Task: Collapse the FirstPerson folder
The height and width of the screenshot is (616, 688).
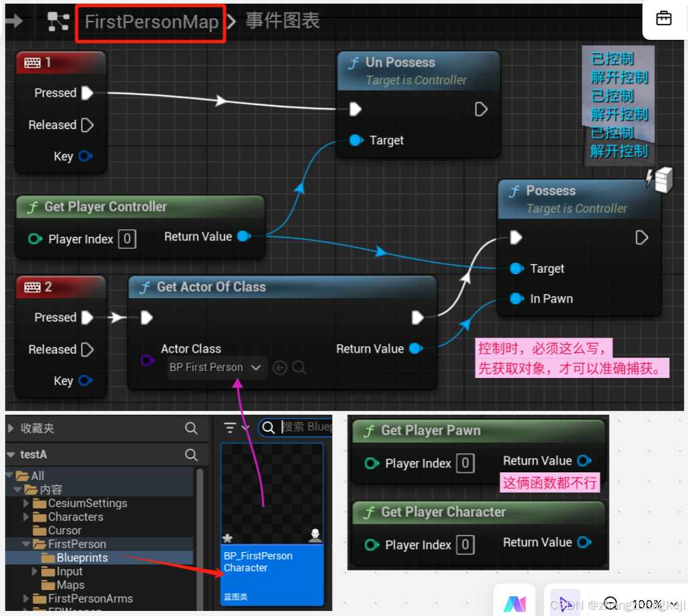Action: point(26,544)
